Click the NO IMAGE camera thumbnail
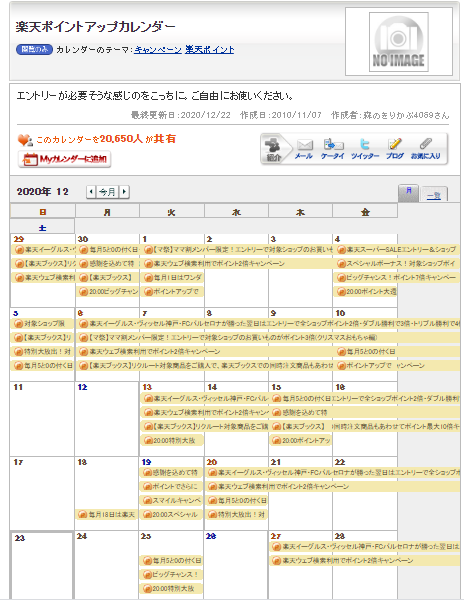464x604 pixels. click(399, 42)
